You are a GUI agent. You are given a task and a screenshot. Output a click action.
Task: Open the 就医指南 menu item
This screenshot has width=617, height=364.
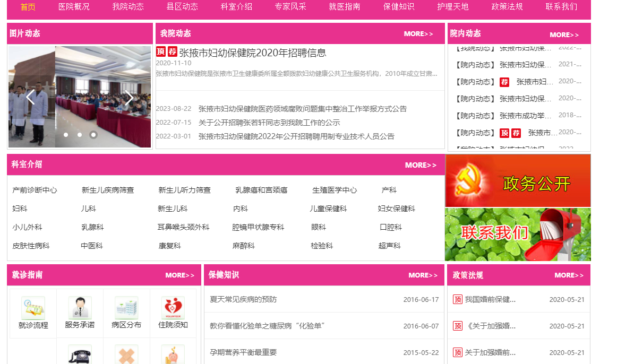345,7
